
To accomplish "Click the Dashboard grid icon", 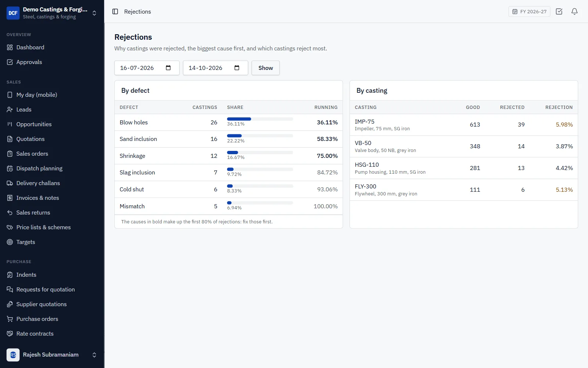I will pos(10,47).
